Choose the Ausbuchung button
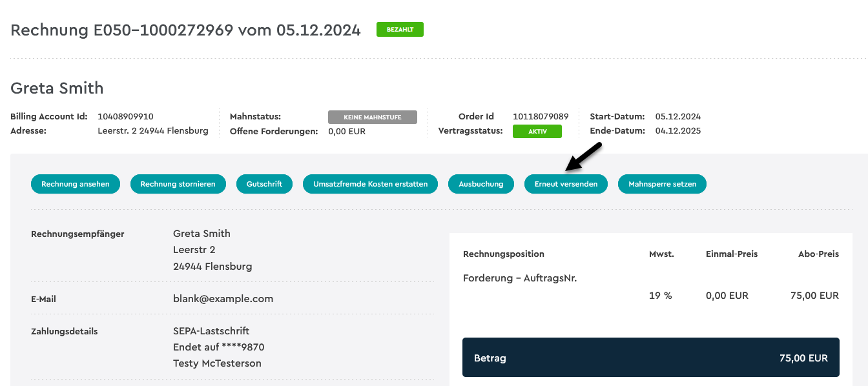 pyautogui.click(x=481, y=184)
